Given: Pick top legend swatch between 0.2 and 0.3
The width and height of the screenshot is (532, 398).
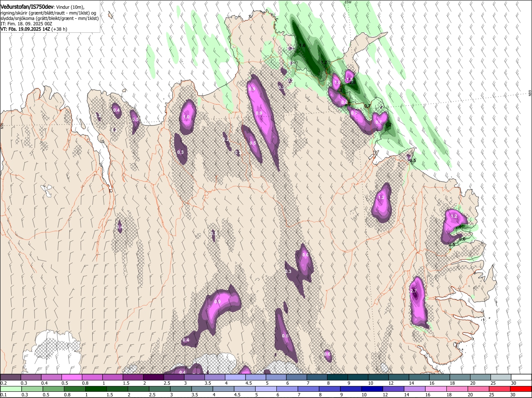Looking at the screenshot, I should [x=10, y=377].
